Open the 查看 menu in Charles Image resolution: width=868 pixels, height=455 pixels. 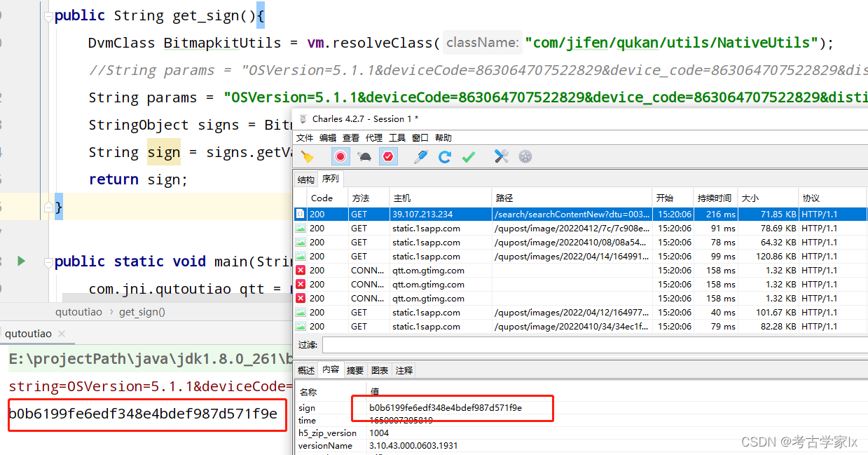coord(351,138)
